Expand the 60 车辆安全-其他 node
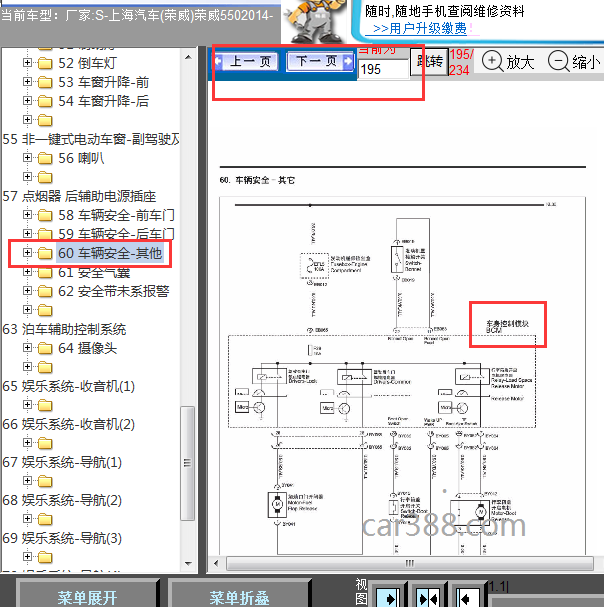Image resolution: width=604 pixels, height=607 pixels. pos(27,253)
